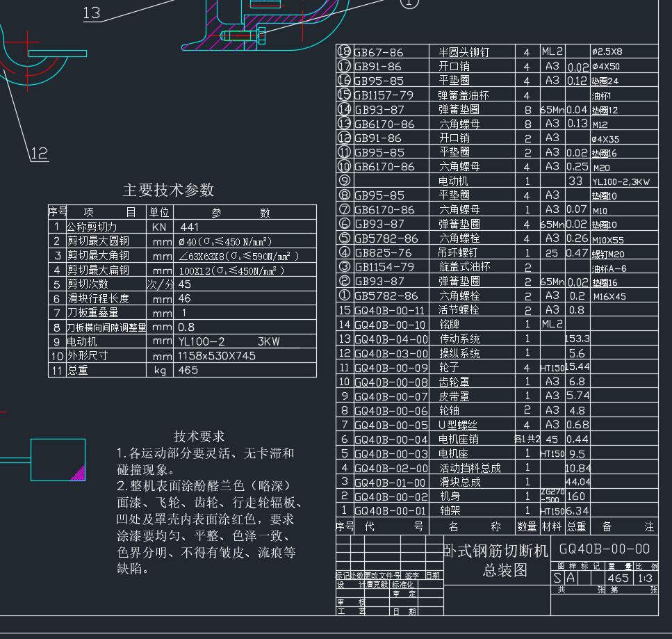Select the GB825-76 standard code cell
672x639 pixels.
click(x=383, y=253)
